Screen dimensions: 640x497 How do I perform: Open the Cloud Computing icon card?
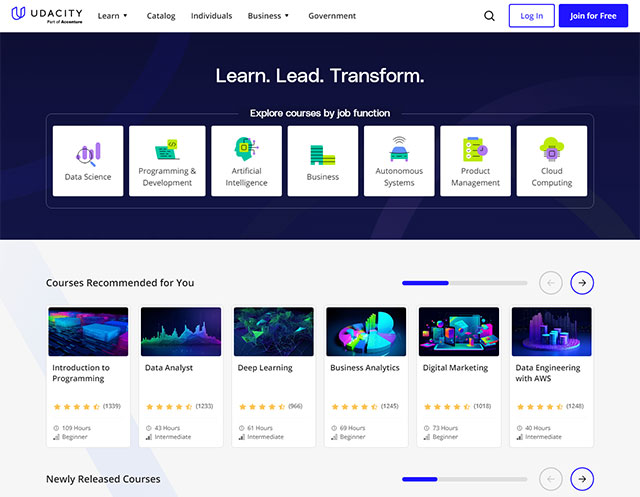(551, 150)
